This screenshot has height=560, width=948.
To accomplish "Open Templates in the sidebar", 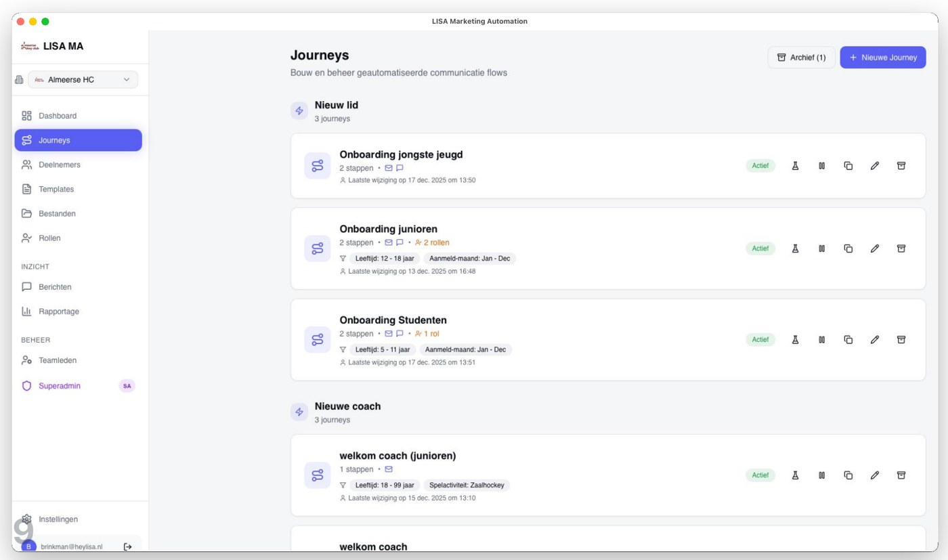I will tap(78, 189).
